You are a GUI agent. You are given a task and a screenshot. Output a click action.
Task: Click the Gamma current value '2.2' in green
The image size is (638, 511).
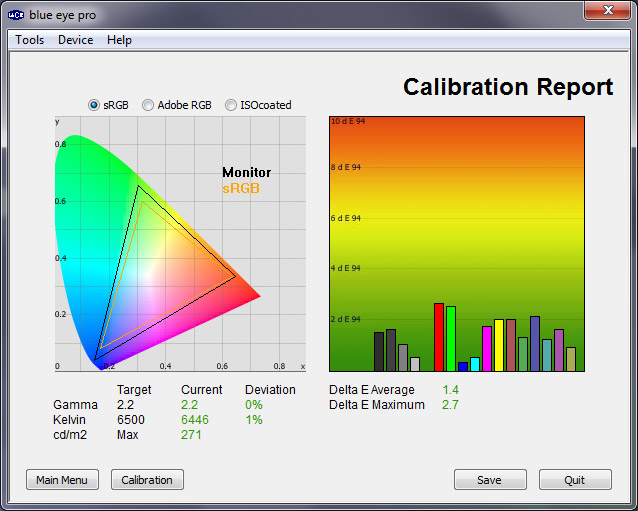click(x=190, y=405)
